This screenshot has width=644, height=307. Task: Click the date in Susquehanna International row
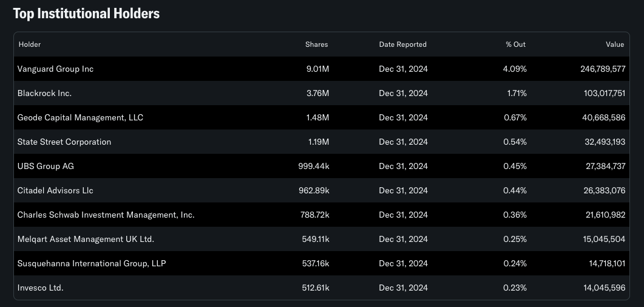(403, 263)
